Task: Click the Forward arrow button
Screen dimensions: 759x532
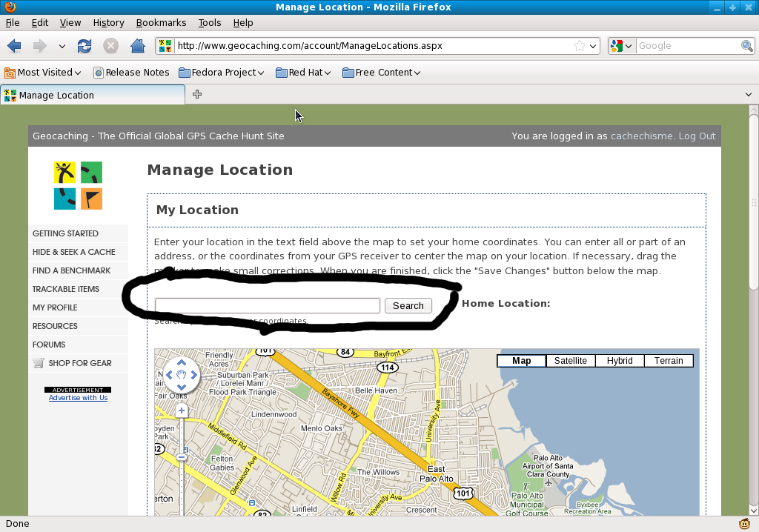Action: tap(40, 46)
